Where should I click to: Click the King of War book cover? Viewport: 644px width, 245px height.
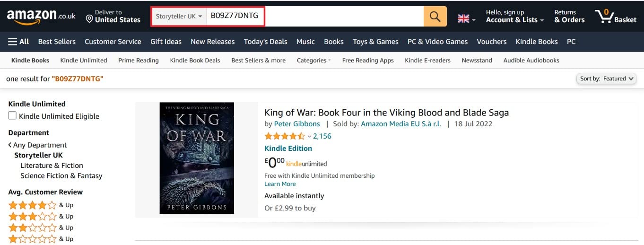[197, 158]
